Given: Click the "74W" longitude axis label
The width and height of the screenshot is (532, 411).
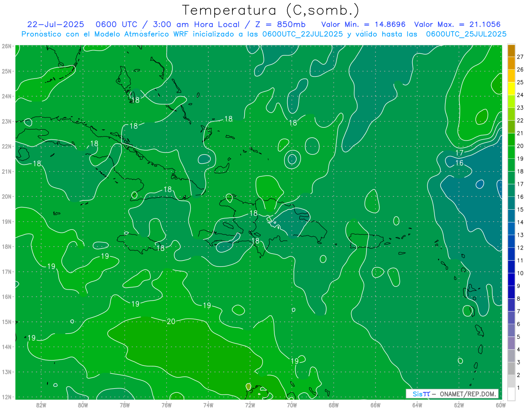Looking at the screenshot, I should coord(208,404).
